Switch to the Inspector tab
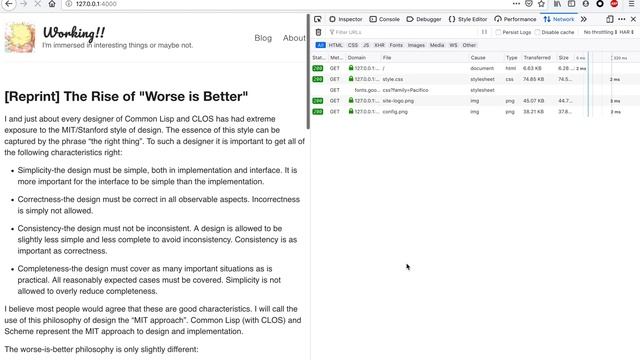 coord(346,19)
